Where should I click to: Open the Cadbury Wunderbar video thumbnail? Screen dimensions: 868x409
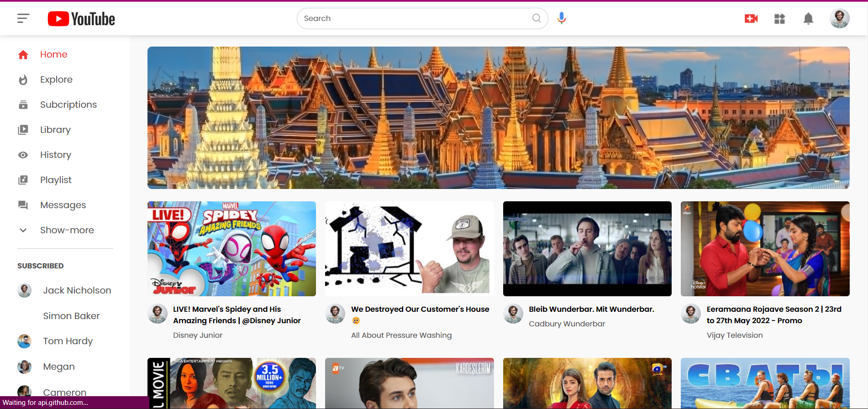click(587, 249)
